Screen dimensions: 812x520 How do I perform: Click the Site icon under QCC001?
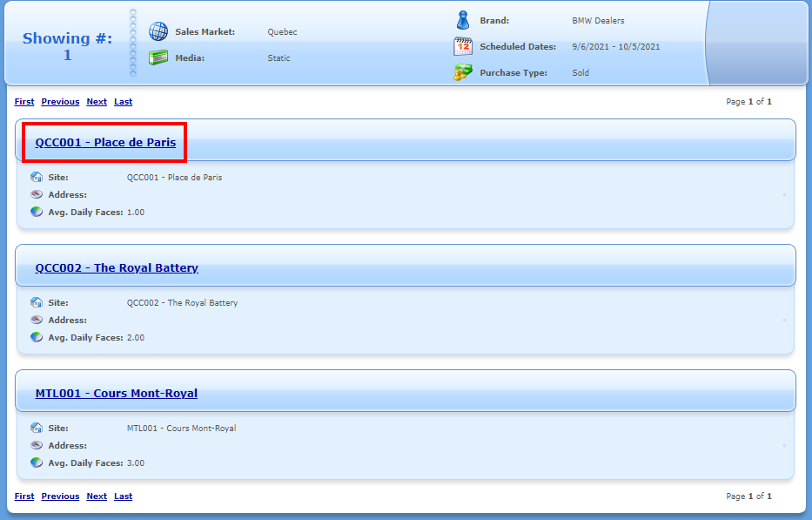point(37,178)
